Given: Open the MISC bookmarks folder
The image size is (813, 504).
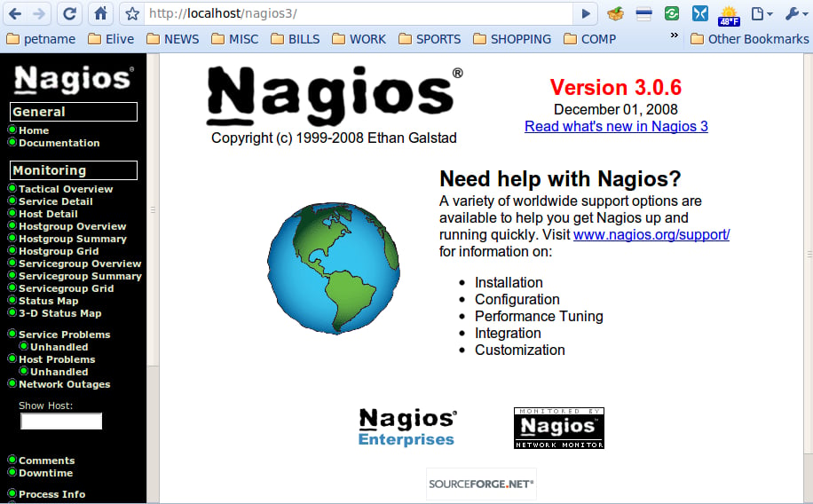Looking at the screenshot, I should (235, 39).
